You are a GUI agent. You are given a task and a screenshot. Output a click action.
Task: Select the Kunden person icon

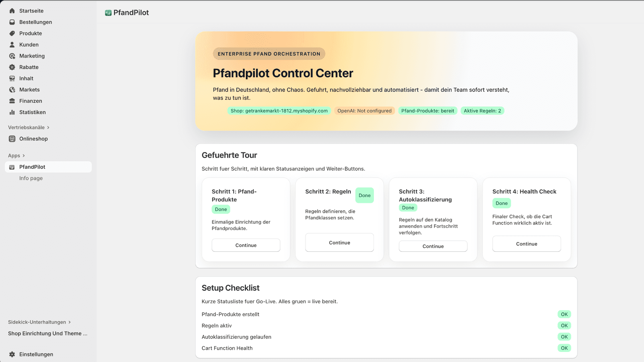pyautogui.click(x=12, y=45)
